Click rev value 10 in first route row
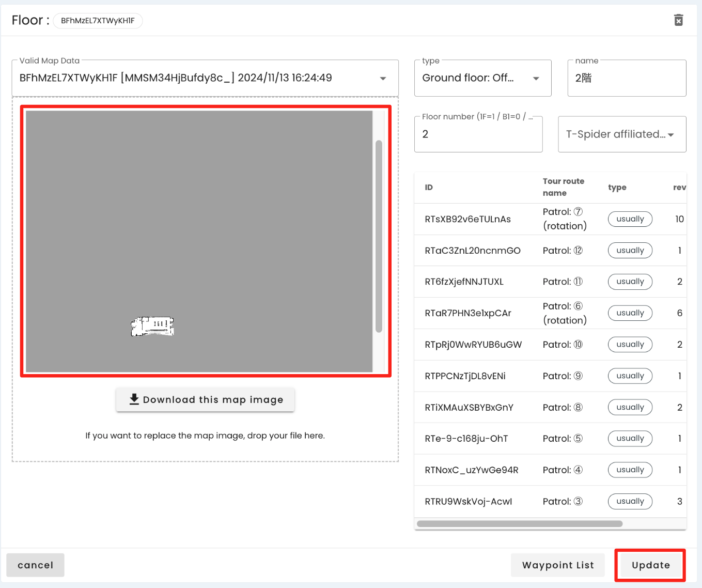Viewport: 702px width, 588px height. pos(680,219)
